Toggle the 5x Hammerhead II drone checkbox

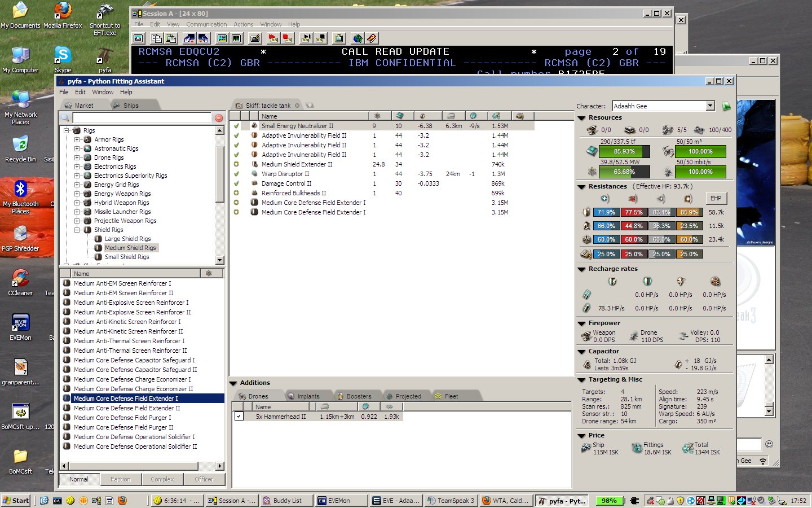[239, 417]
